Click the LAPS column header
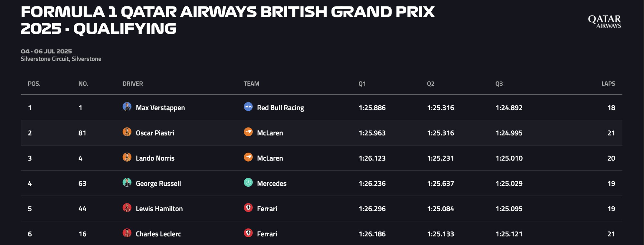The height and width of the screenshot is (245, 644). [608, 84]
